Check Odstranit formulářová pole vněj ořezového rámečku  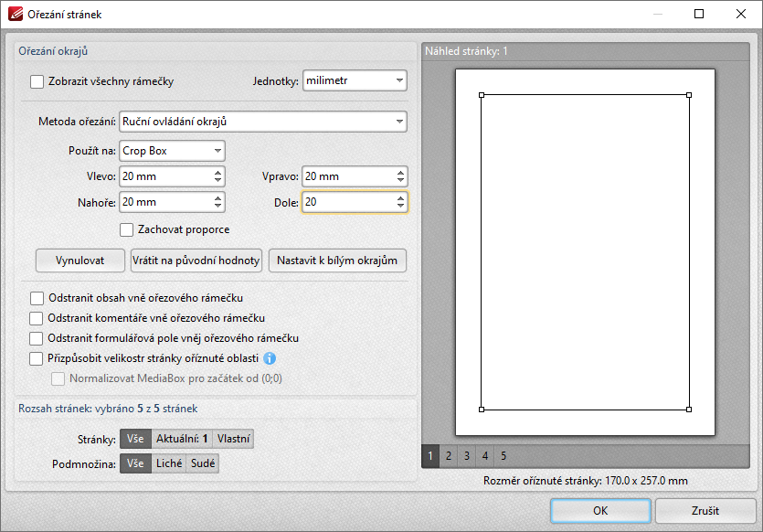(x=36, y=338)
